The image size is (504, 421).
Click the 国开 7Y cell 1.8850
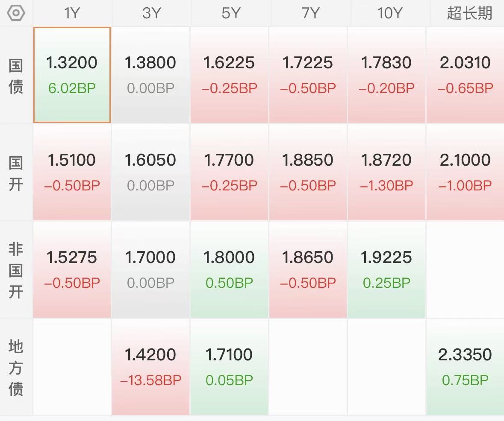pyautogui.click(x=308, y=172)
